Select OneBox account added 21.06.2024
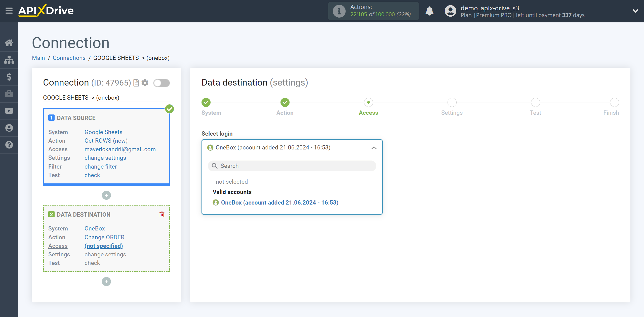Image resolution: width=644 pixels, height=317 pixels. click(x=280, y=203)
